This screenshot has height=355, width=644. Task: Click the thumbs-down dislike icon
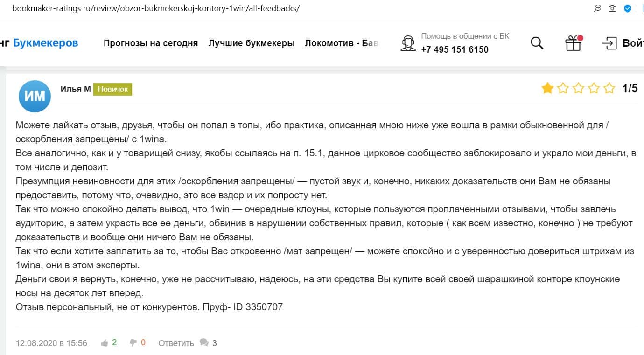pyautogui.click(x=133, y=343)
